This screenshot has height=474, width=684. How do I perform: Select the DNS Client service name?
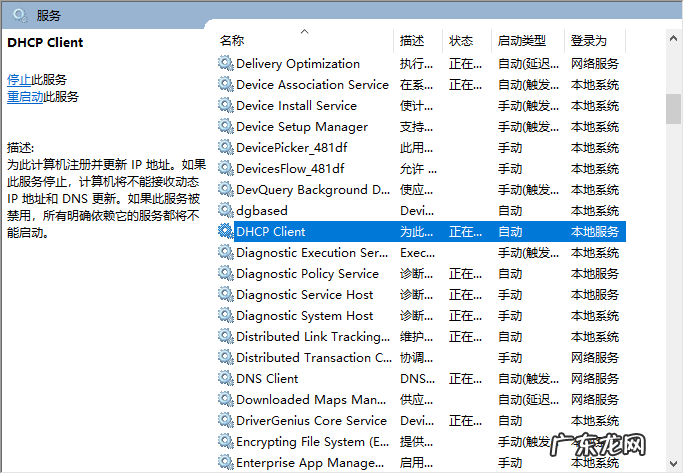[x=267, y=379]
